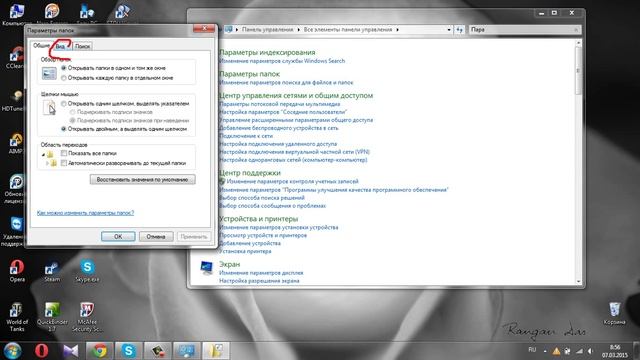Switch to Skype on the taskbar
The image size is (640, 360).
pyautogui.click(x=128, y=351)
